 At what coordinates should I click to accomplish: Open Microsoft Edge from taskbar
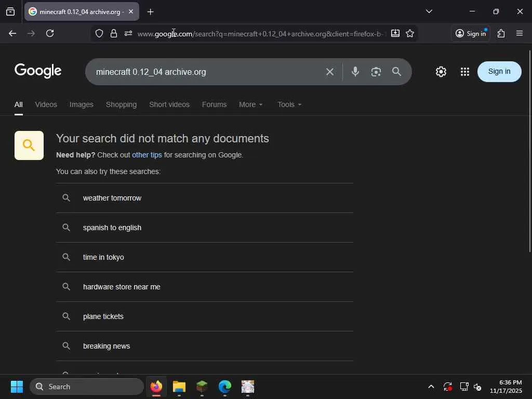coord(225,387)
